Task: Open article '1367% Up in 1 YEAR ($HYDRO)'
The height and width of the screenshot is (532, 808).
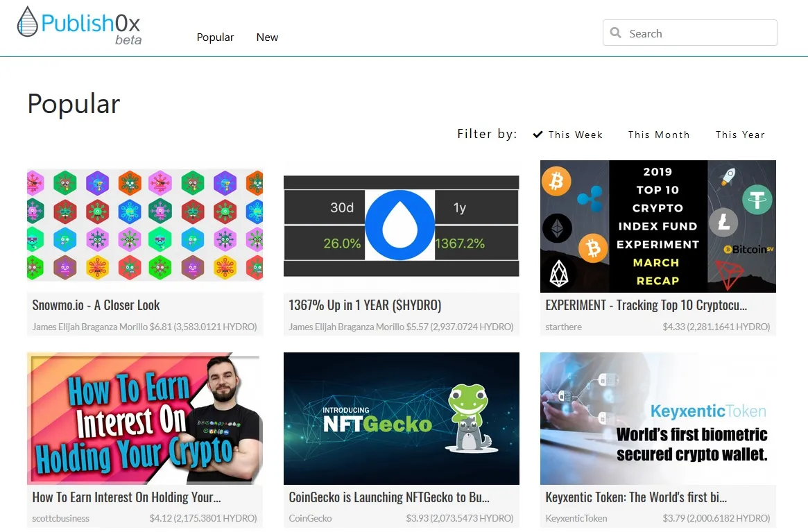Action: 365,305
